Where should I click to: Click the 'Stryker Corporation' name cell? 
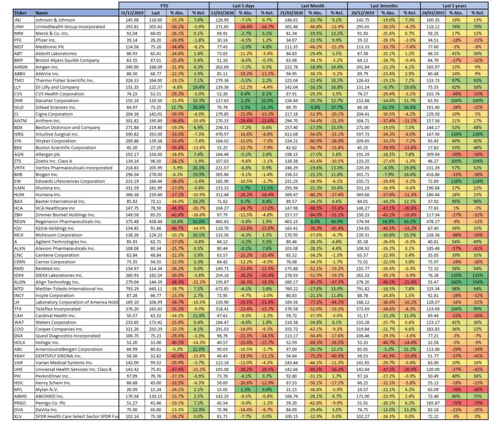tap(76, 141)
